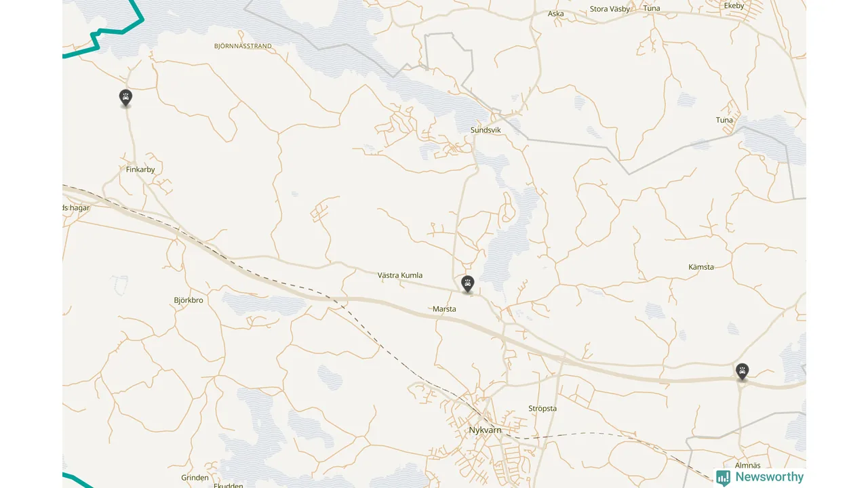
Task: Select the Ekeby place label
Action: pos(734,5)
